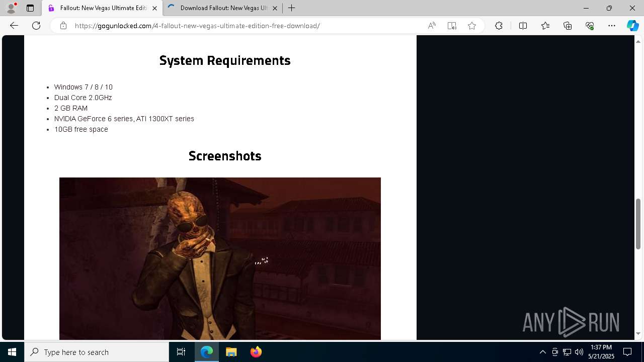Click the System Requirements heading

(225, 60)
